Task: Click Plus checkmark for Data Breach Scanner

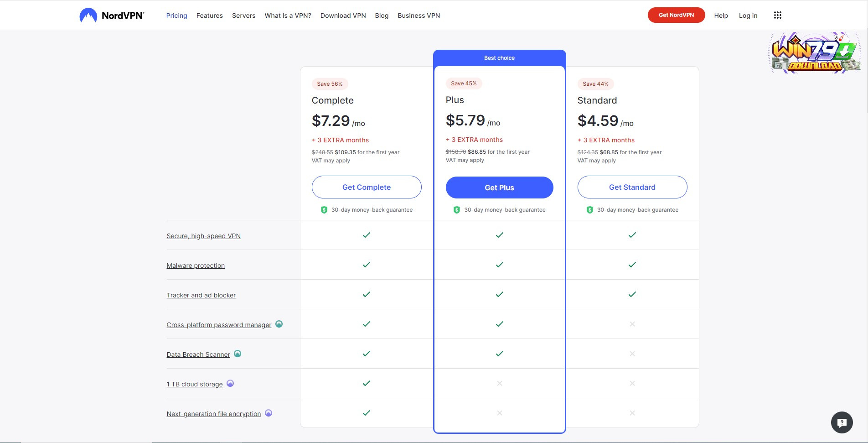Action: click(x=500, y=354)
